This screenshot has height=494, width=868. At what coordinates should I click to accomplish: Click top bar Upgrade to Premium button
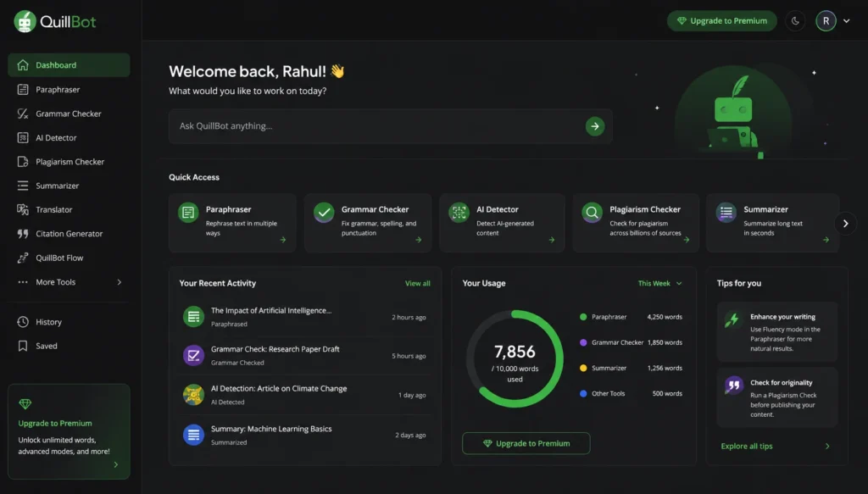722,21
